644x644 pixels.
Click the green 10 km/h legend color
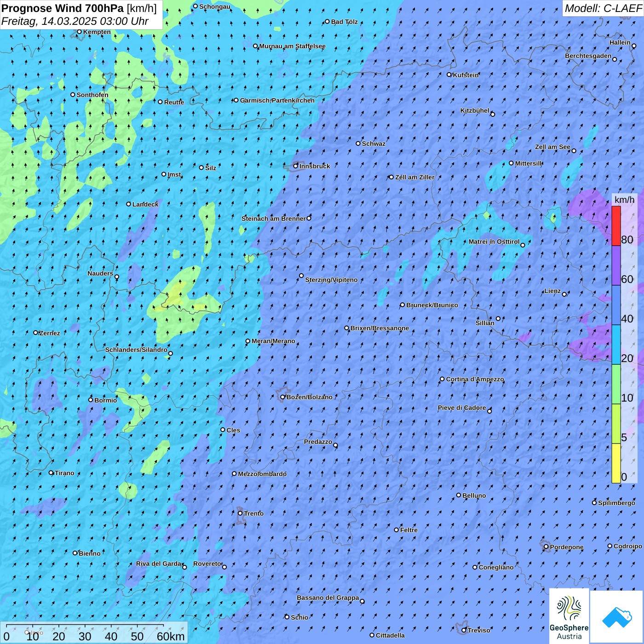pos(616,384)
